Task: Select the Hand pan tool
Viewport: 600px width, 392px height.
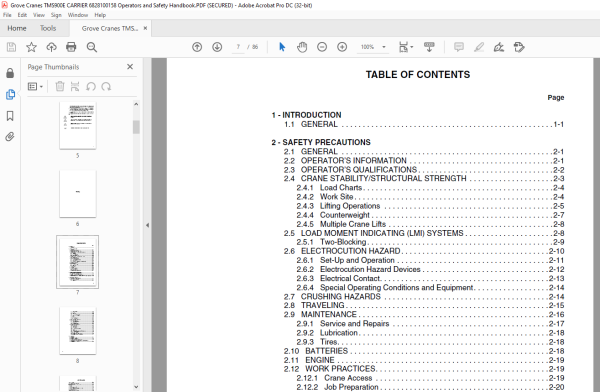Action: click(x=302, y=47)
